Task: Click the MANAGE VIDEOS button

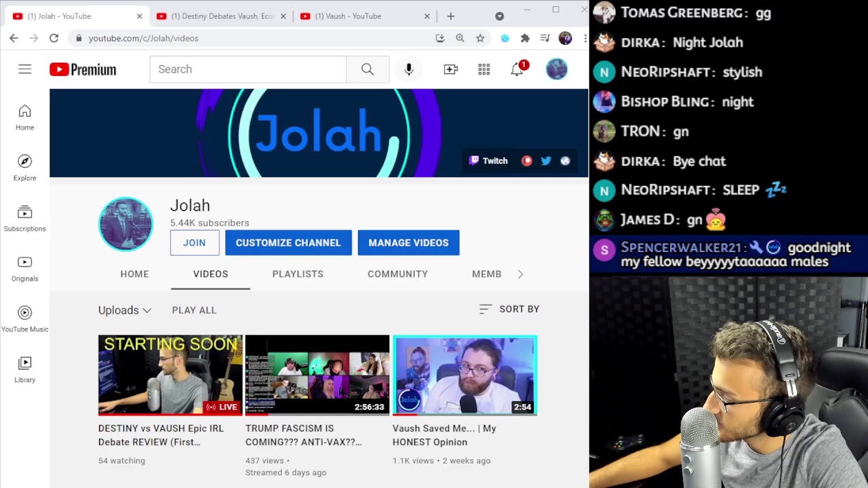Action: pyautogui.click(x=408, y=243)
